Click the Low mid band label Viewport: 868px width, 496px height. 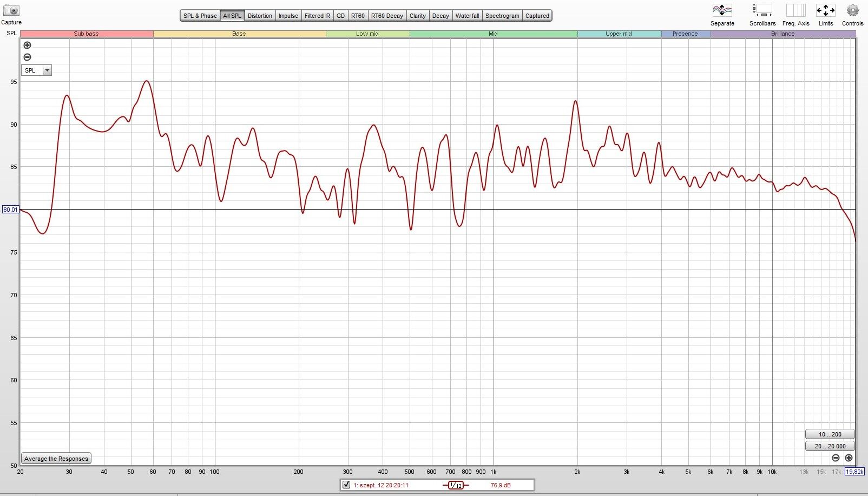pyautogui.click(x=367, y=34)
